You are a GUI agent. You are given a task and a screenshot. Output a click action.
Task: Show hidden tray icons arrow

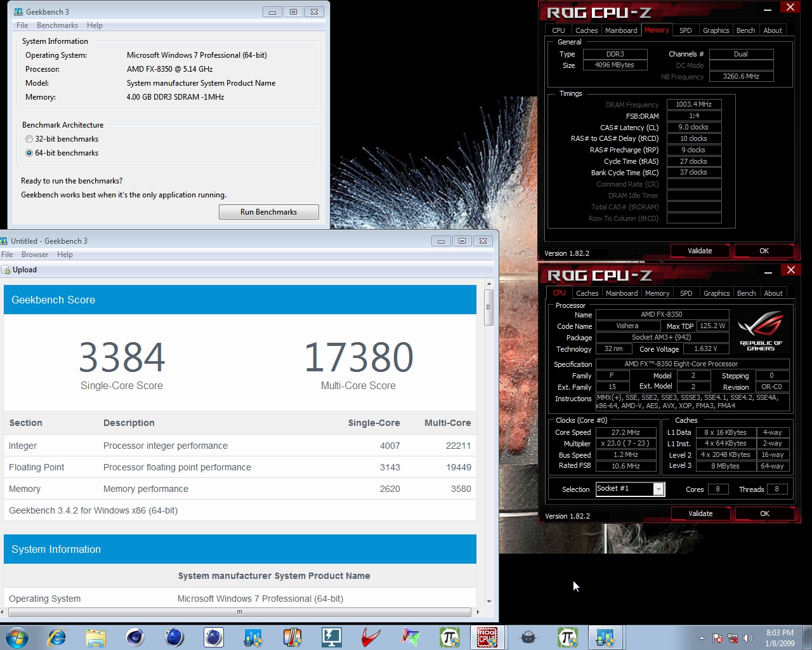coord(702,638)
